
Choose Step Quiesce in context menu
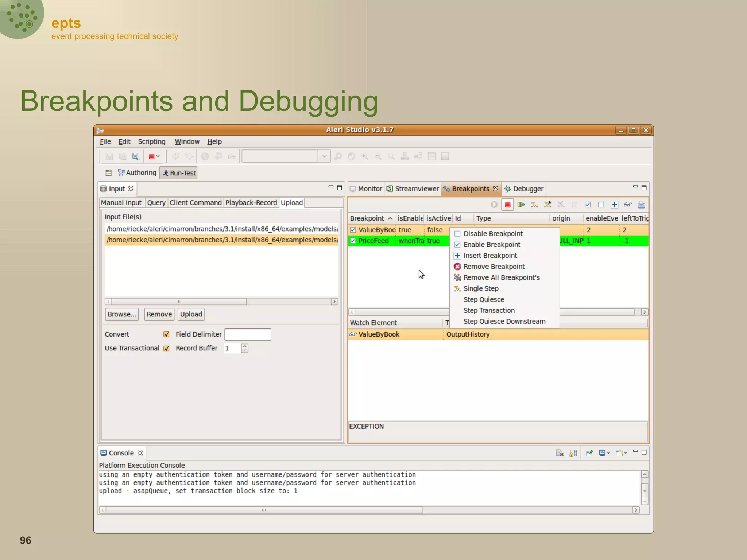click(x=504, y=299)
